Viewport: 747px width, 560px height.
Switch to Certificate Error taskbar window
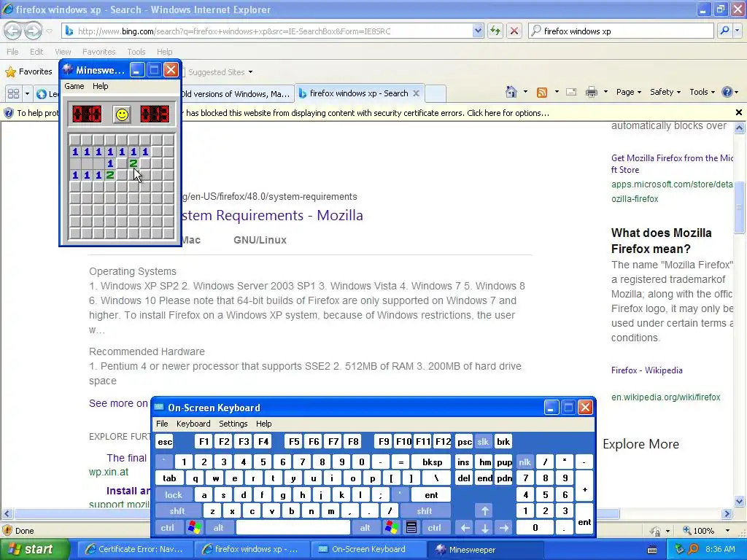click(134, 549)
